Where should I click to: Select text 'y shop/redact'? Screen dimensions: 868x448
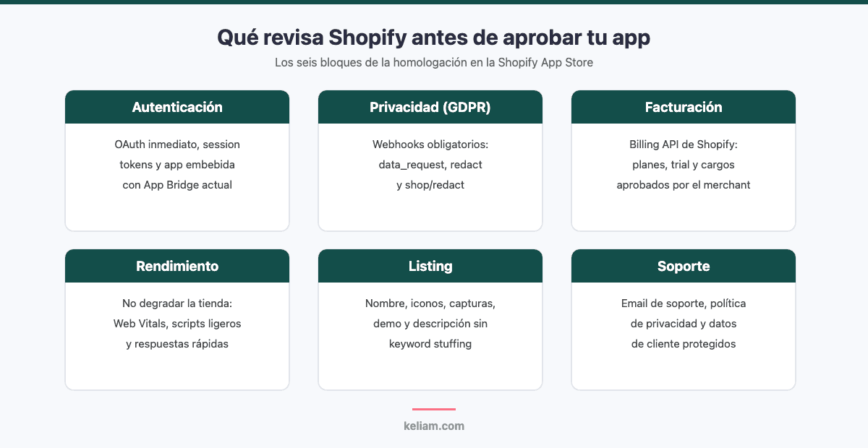[430, 185]
